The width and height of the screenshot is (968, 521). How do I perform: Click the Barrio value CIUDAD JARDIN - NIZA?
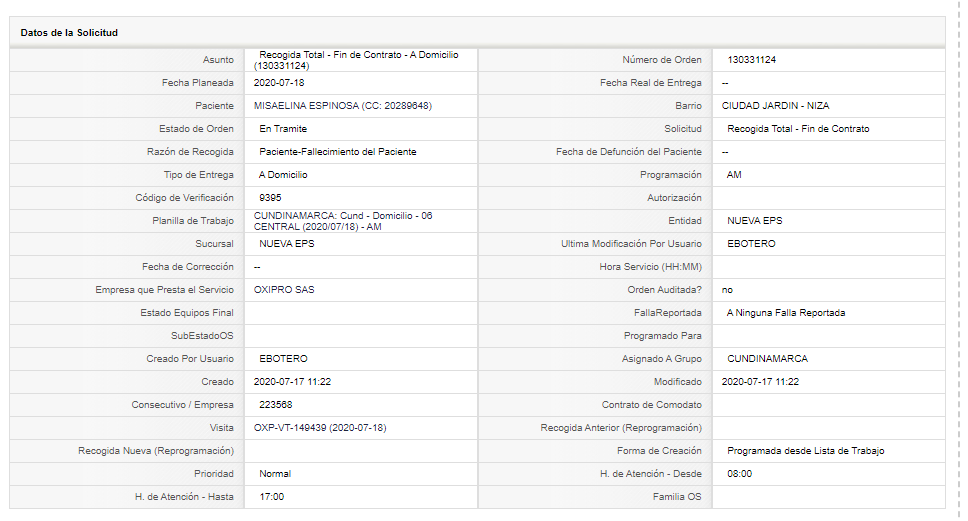pyautogui.click(x=775, y=106)
